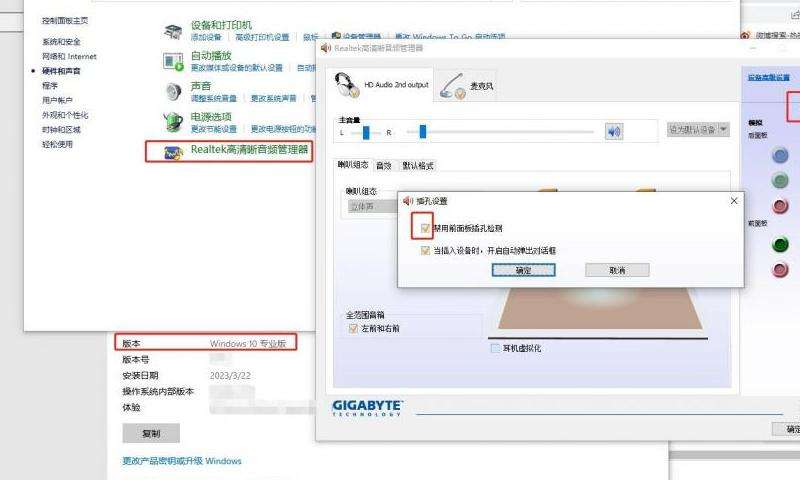Click the Copy (复制) button in system info

point(151,433)
